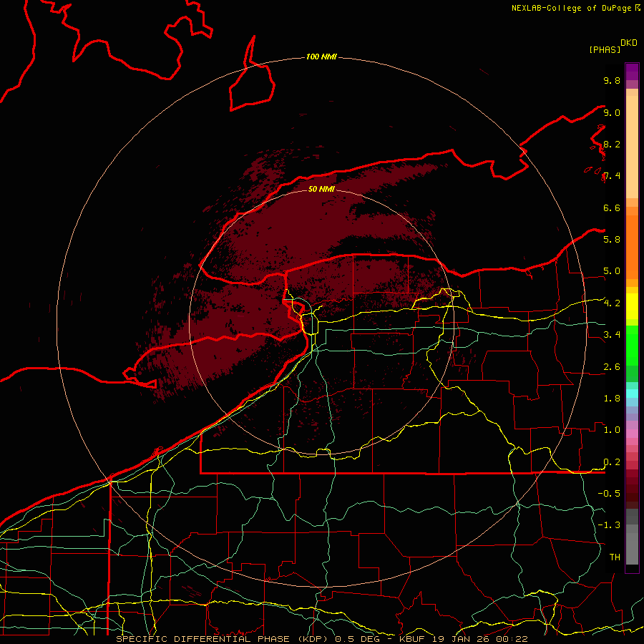This screenshot has height=644, width=644.
Task: Click the 1.8 value on the color scale
Action: click(612, 399)
